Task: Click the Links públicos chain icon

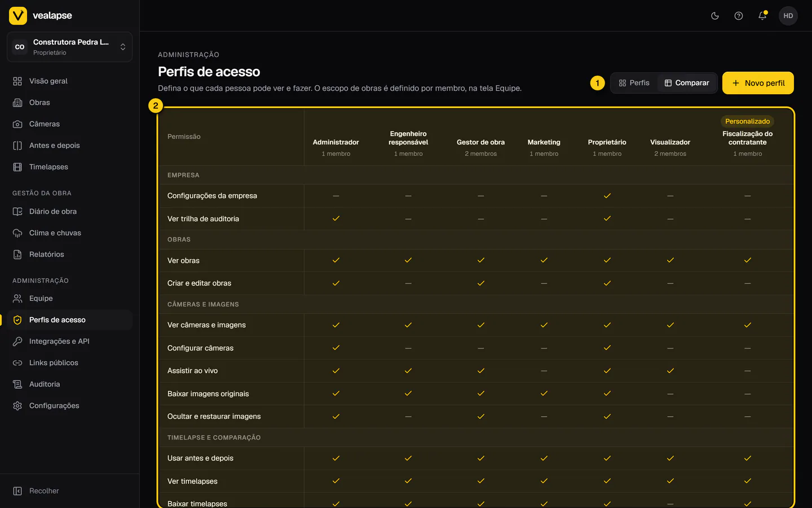Action: coord(17,363)
